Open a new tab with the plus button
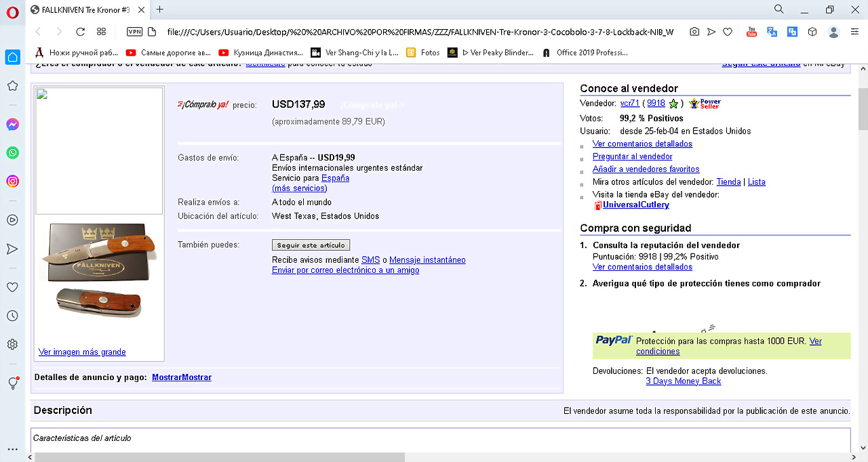868x462 pixels. [x=160, y=9]
